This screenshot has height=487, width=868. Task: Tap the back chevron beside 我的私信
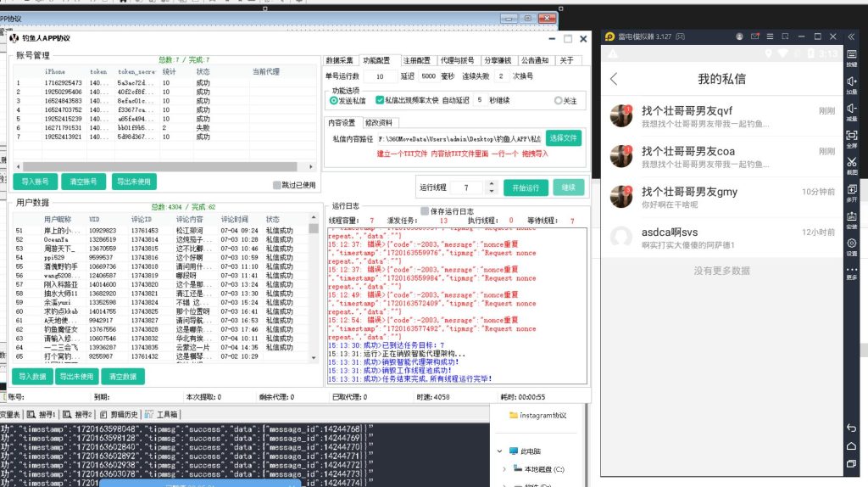(614, 79)
